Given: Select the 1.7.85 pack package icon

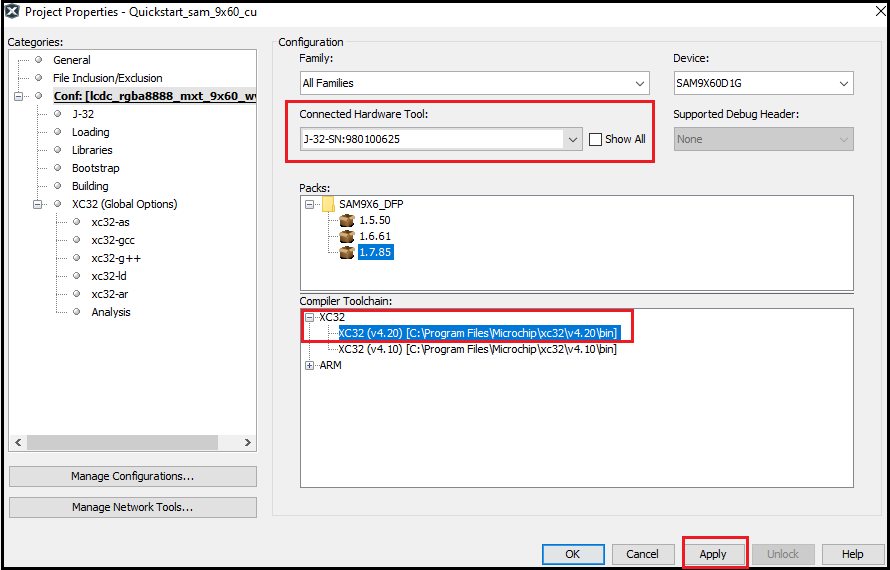Looking at the screenshot, I should [347, 252].
